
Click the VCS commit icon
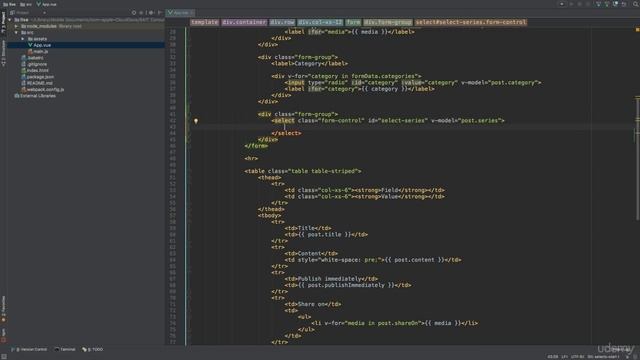[x=607, y=4]
